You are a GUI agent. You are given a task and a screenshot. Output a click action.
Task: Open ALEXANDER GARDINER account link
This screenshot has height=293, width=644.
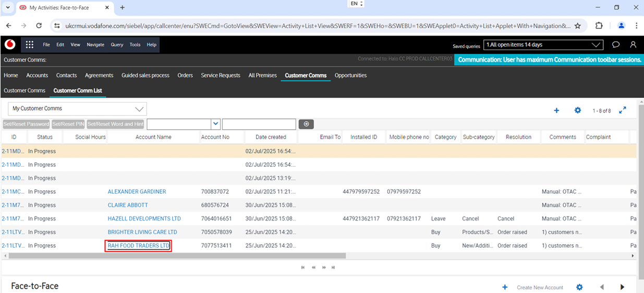tap(137, 192)
